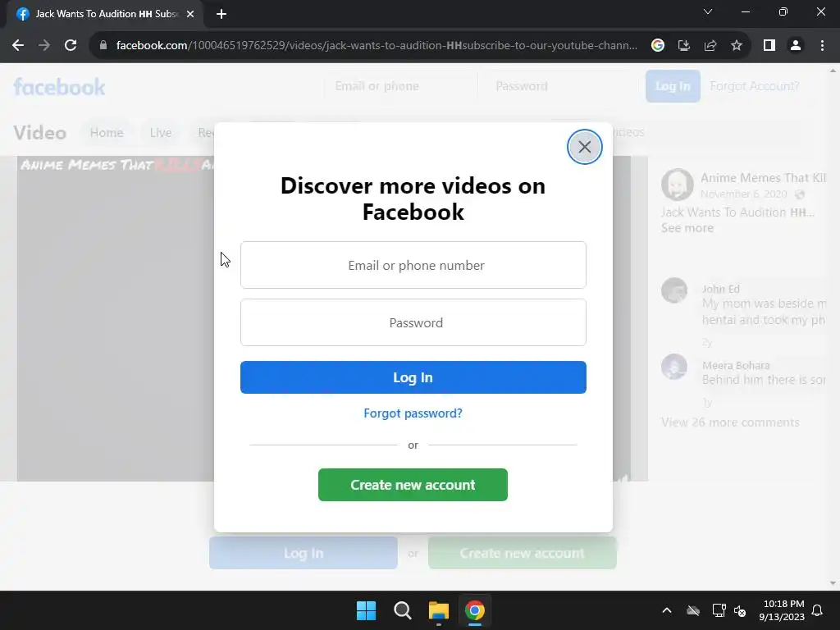
Task: Click the Google icon in the address bar
Action: click(658, 46)
